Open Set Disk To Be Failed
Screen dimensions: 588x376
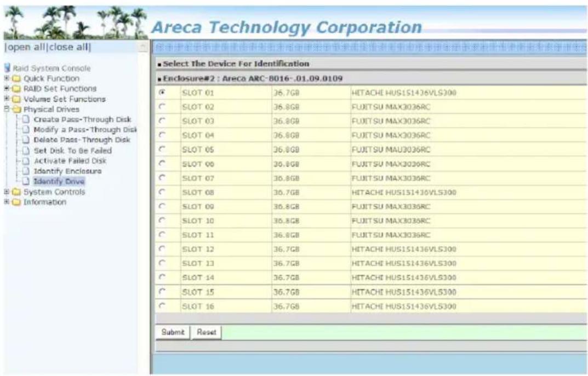[73, 151]
